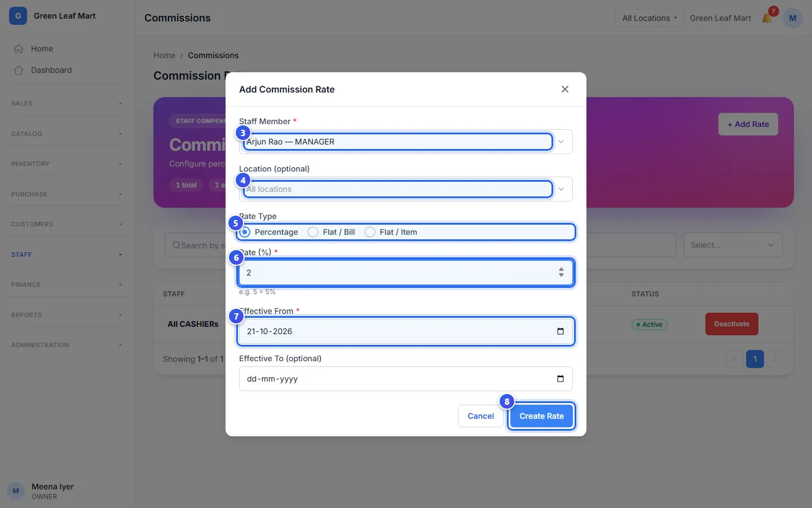Open the Select... filter dropdown
This screenshot has width=812, height=508.
point(733,245)
